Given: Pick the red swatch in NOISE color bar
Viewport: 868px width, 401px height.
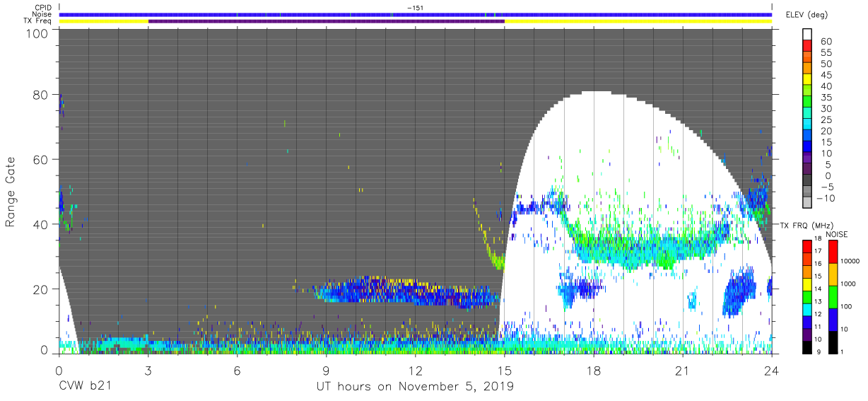Looking at the screenshot, I should coord(833,251).
